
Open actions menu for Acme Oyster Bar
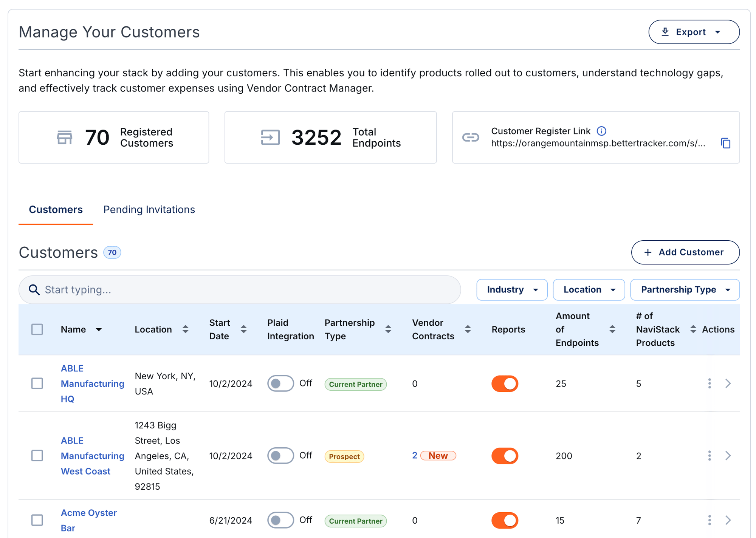coord(710,520)
